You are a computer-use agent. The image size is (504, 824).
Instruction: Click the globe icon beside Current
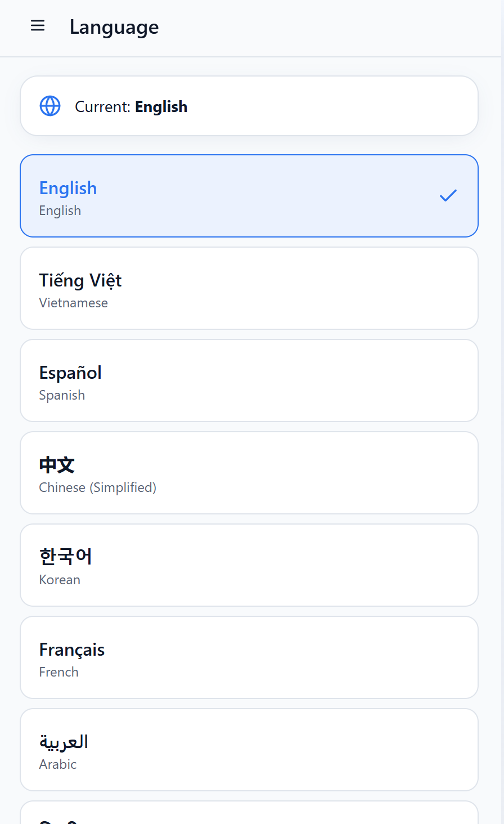click(50, 106)
